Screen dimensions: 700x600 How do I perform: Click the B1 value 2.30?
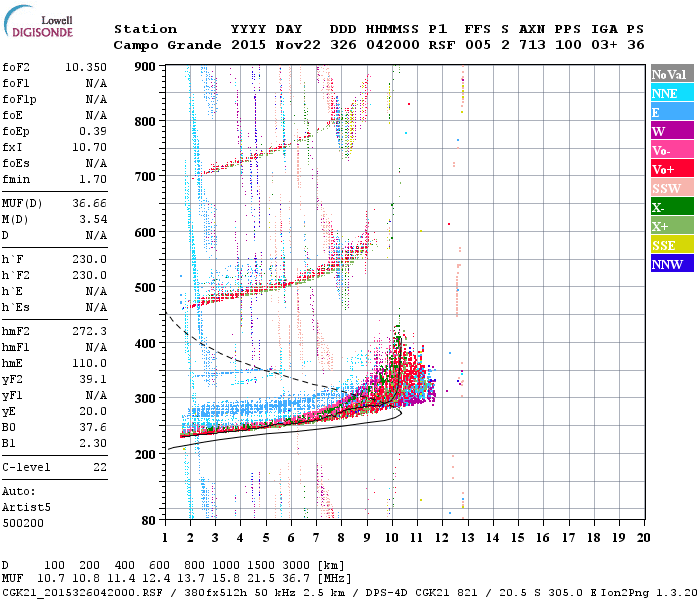[x=93, y=443]
